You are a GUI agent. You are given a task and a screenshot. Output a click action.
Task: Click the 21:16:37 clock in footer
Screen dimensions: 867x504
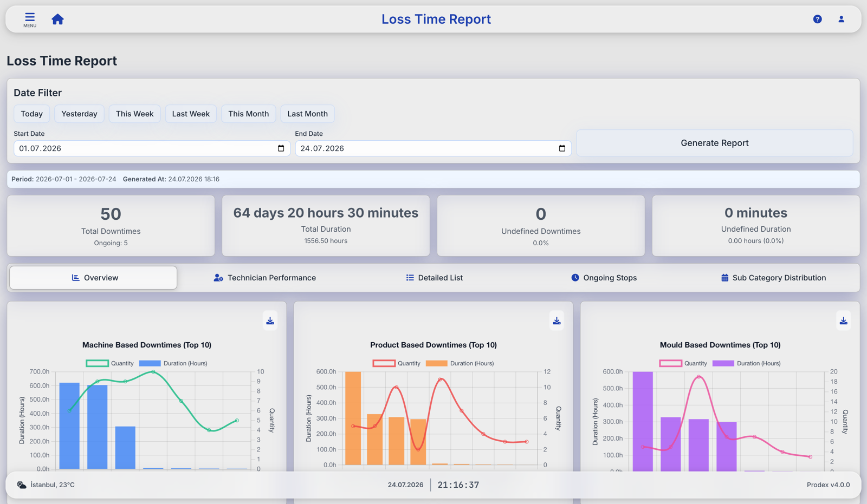[458, 485]
